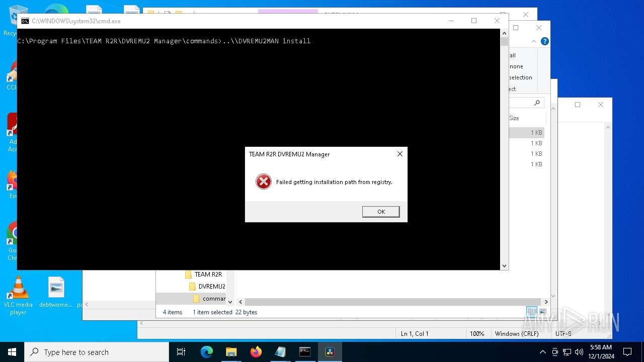Viewport: 644px width, 362px height.
Task: Click 'none' option in Explorer ribbon
Action: [x=516, y=66]
